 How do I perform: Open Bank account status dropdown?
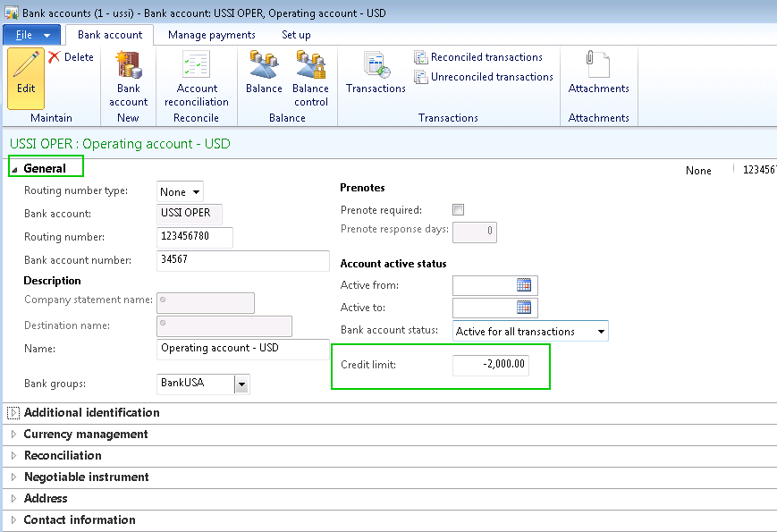(600, 332)
